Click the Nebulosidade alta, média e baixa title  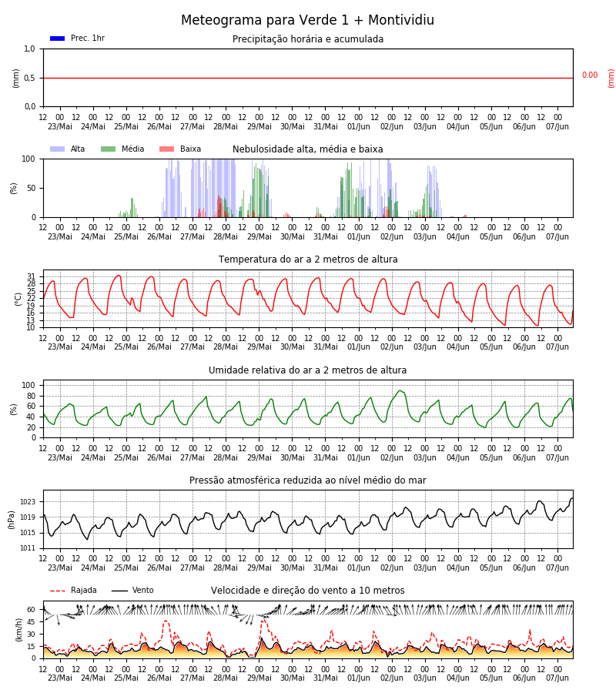[x=307, y=149]
